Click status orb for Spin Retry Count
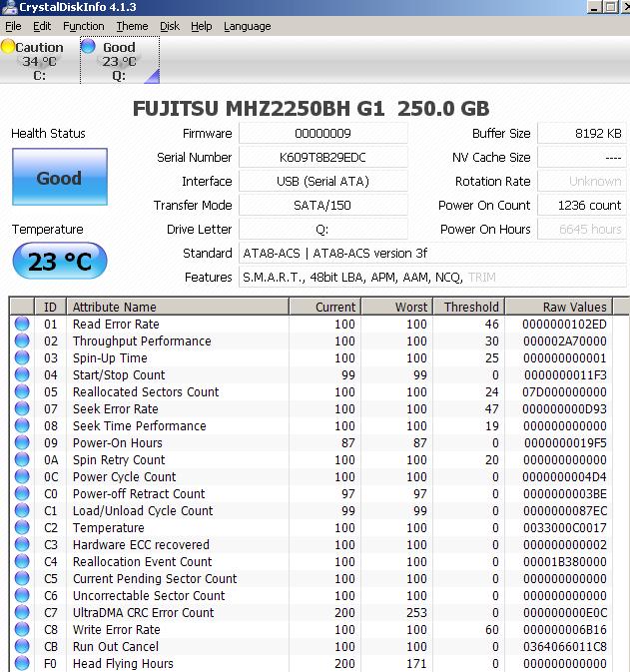Screen dimensions: 630x672 pos(22,459)
